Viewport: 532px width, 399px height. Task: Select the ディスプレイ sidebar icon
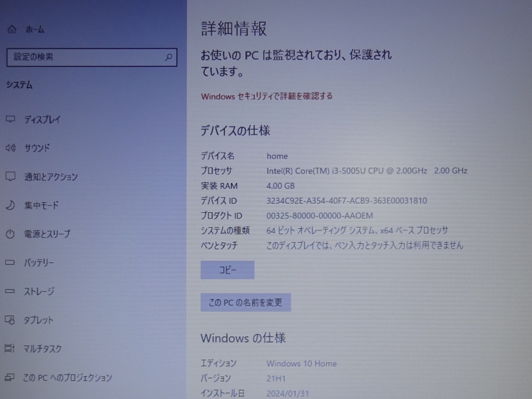click(10, 120)
